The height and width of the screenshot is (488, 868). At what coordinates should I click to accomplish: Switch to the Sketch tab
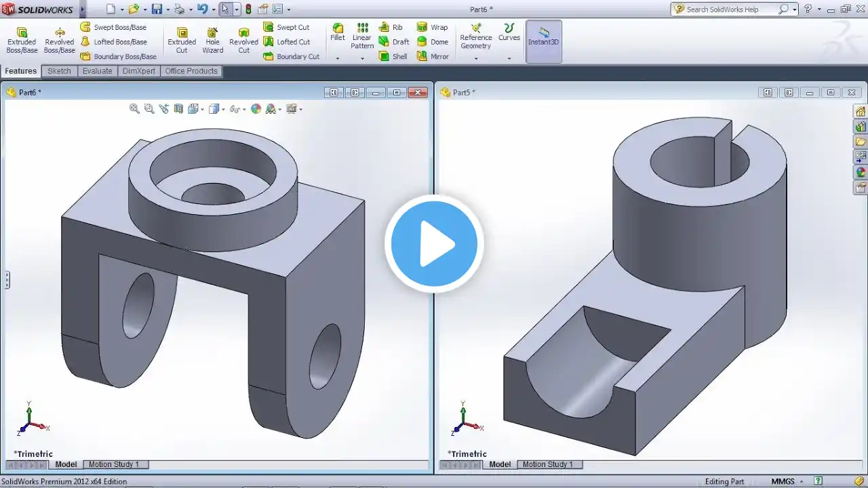tap(59, 71)
